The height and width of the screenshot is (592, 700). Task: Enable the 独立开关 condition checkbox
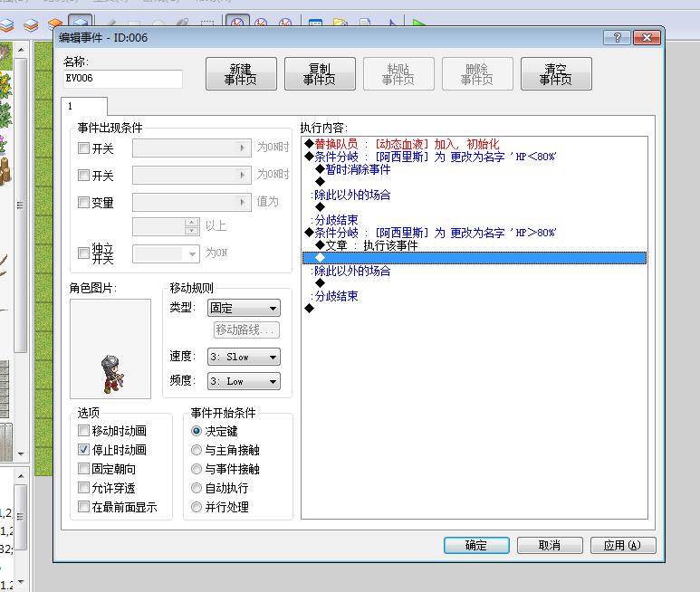point(83,253)
